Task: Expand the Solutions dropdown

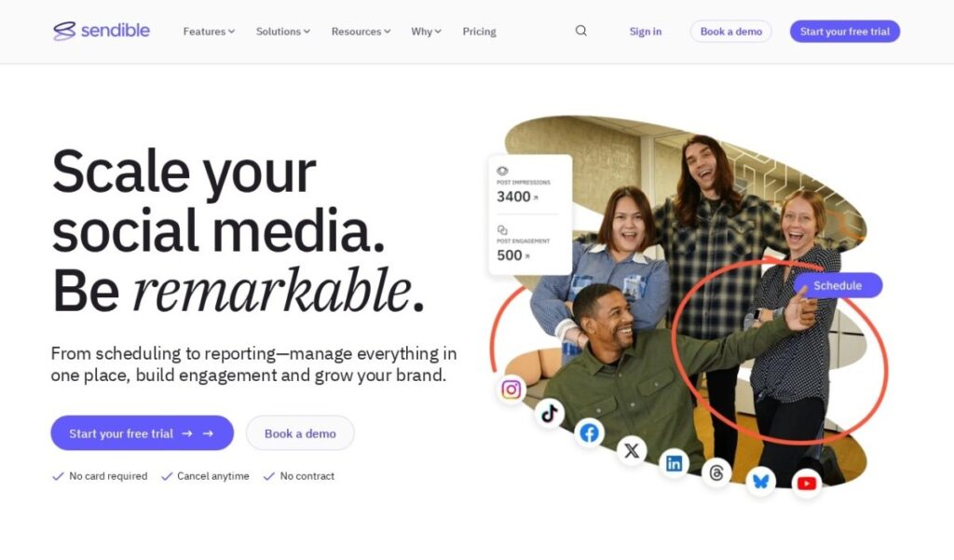Action: 283,31
